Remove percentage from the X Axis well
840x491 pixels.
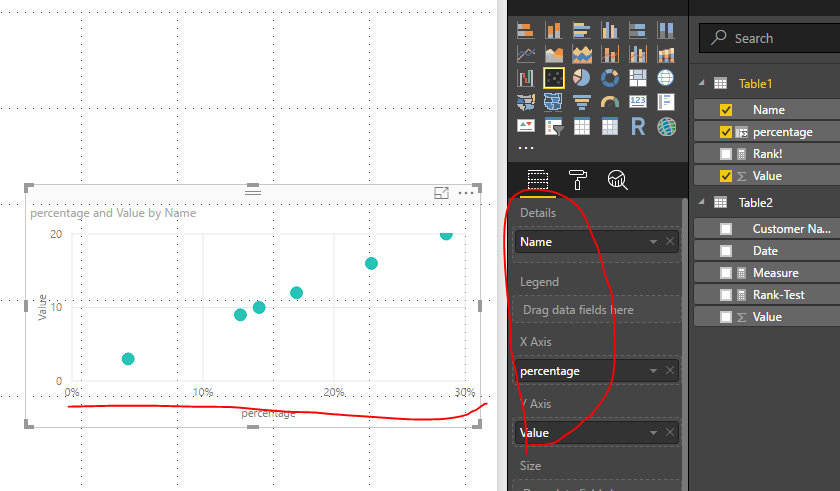coord(670,371)
